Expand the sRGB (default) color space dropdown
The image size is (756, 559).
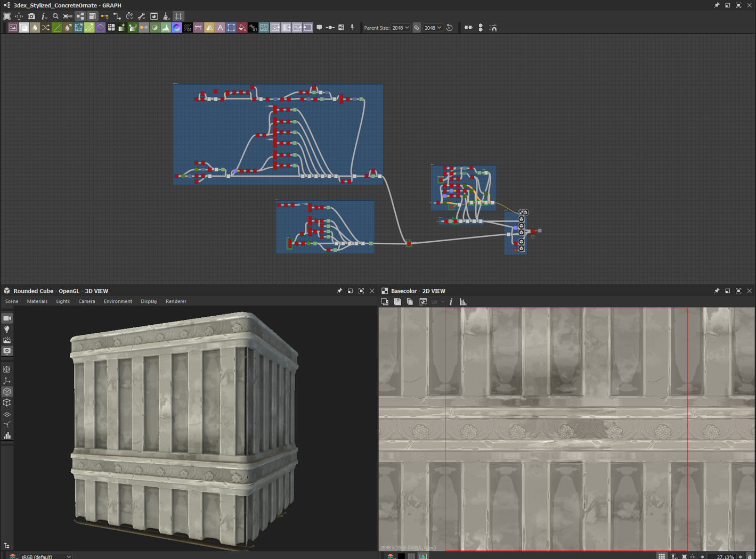pos(46,556)
